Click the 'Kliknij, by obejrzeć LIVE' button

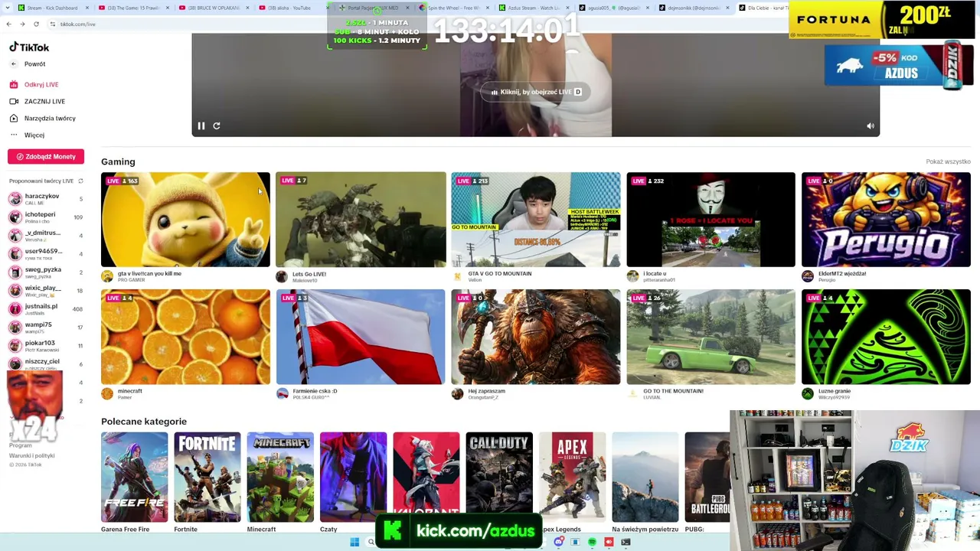[535, 92]
